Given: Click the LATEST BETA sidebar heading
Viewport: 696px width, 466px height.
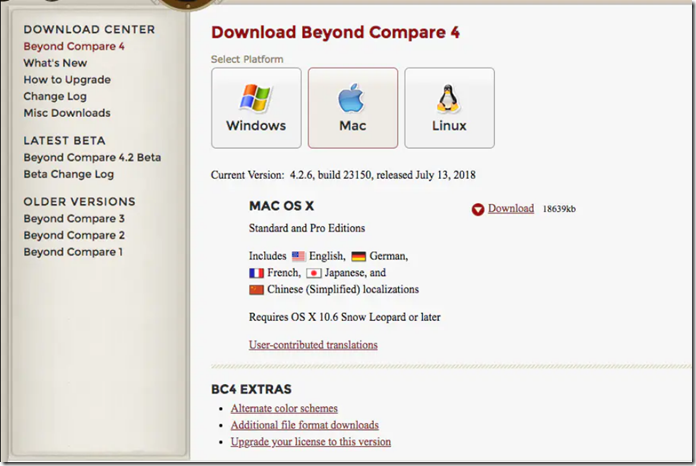Looking at the screenshot, I should [x=64, y=141].
